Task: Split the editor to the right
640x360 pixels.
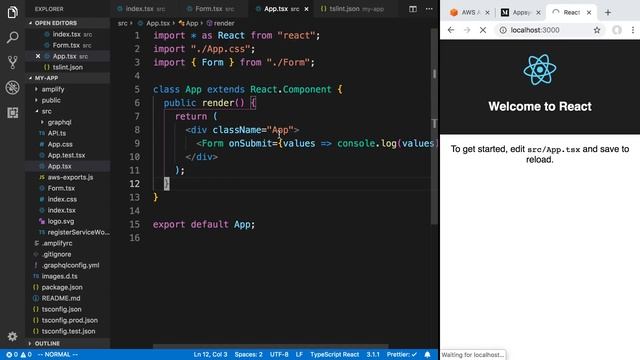Action: point(413,9)
